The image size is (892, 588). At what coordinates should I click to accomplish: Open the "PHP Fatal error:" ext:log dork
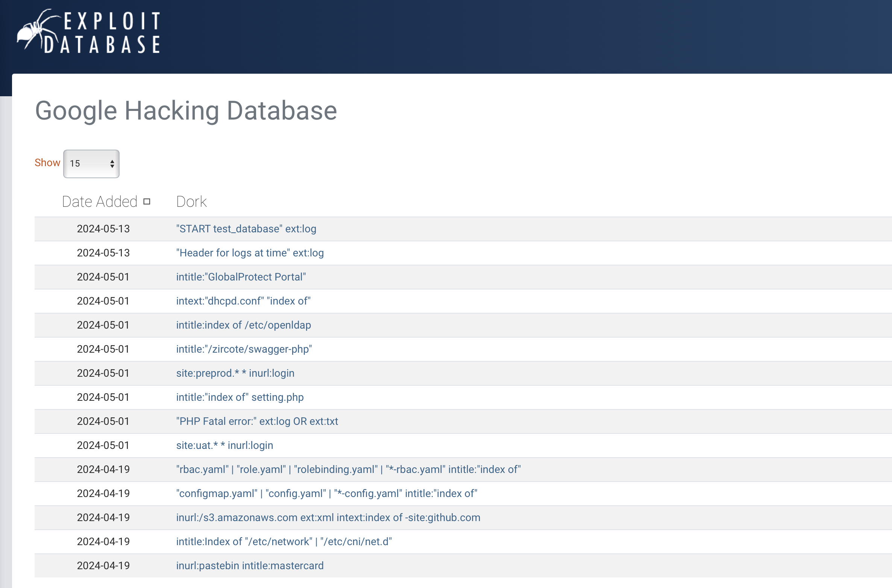(257, 421)
